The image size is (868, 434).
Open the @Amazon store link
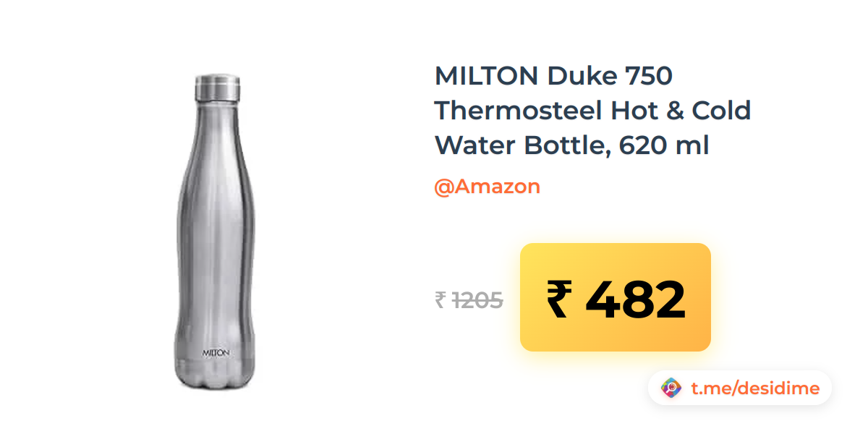point(487,187)
